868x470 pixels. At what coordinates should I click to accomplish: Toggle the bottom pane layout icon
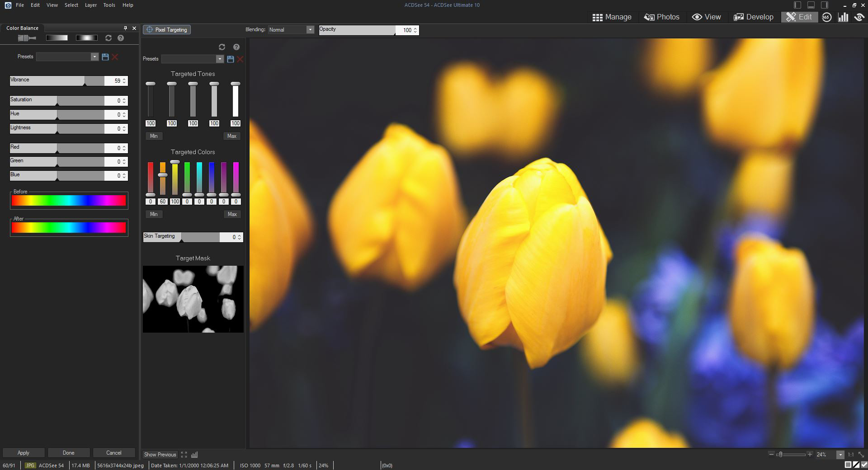click(811, 5)
